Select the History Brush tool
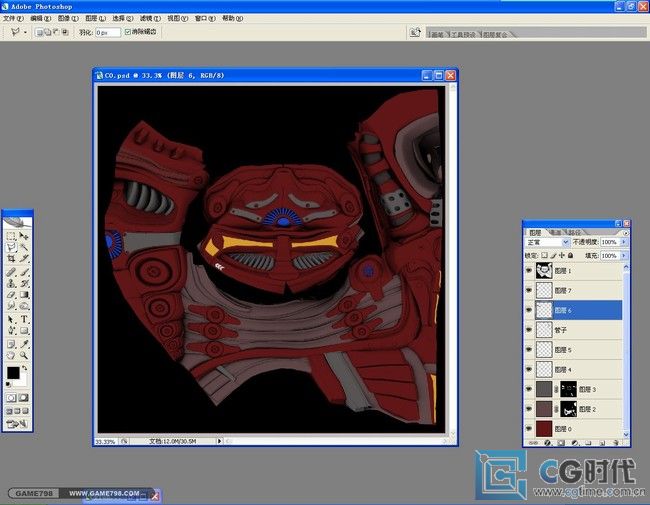The image size is (650, 505). pyautogui.click(x=24, y=284)
